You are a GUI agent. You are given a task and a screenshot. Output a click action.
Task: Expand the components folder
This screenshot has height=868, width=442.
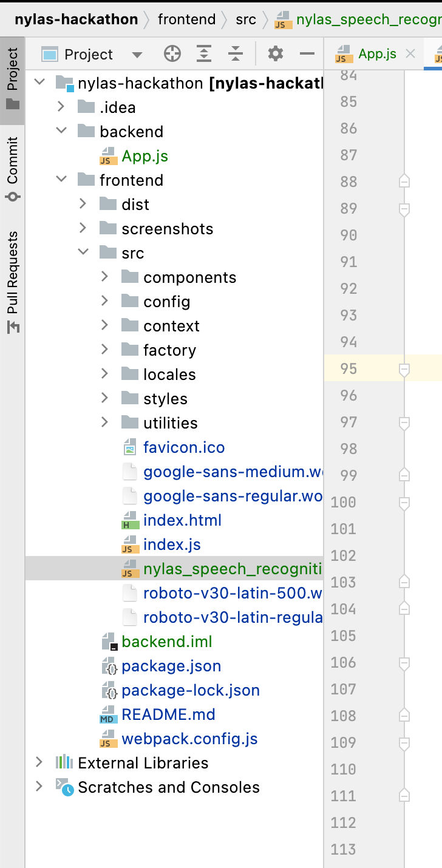pyautogui.click(x=104, y=277)
